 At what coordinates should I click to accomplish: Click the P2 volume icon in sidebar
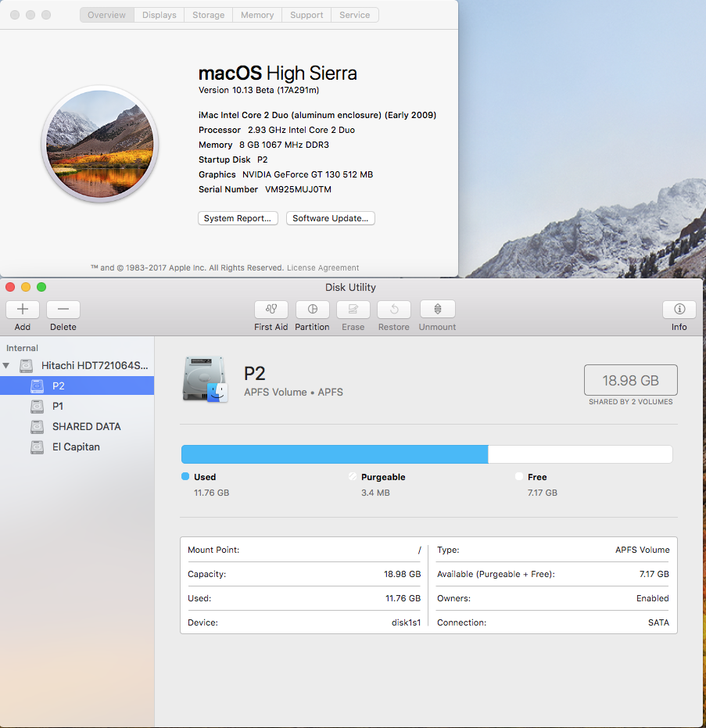tap(37, 386)
